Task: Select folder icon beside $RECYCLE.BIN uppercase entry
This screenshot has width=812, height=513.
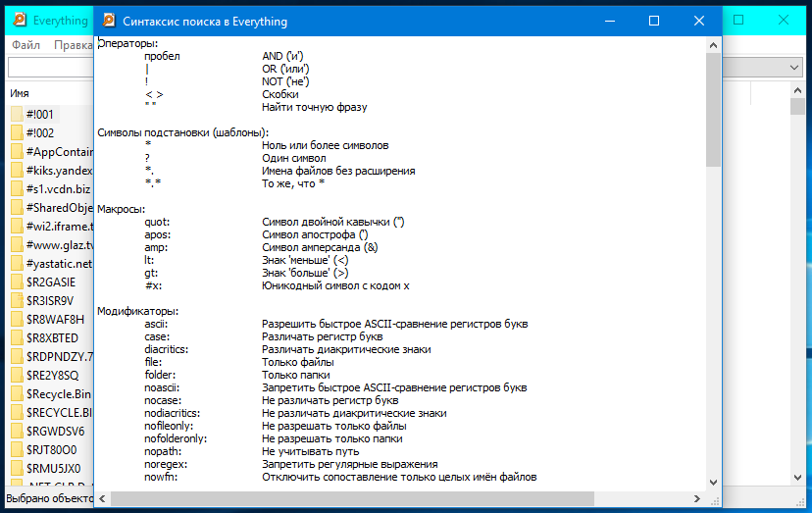Action: 17,413
